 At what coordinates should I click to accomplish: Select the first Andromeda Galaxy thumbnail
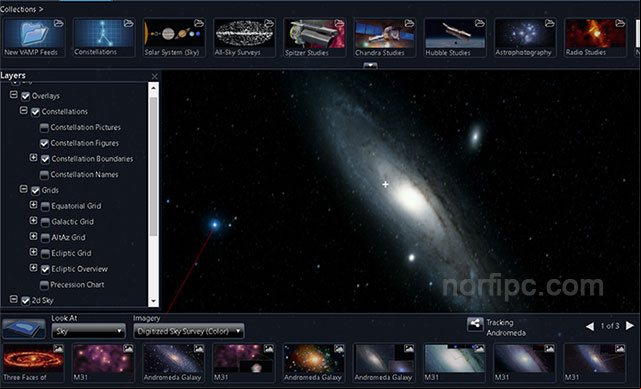tap(174, 363)
